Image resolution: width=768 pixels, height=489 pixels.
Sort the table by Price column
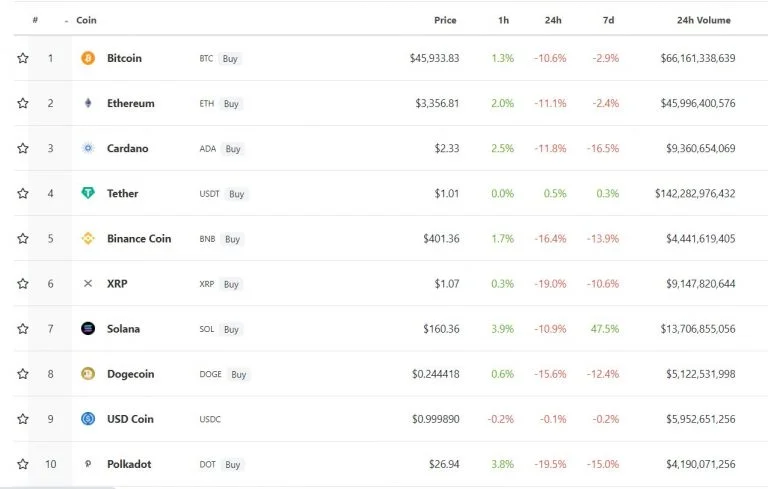(x=445, y=20)
